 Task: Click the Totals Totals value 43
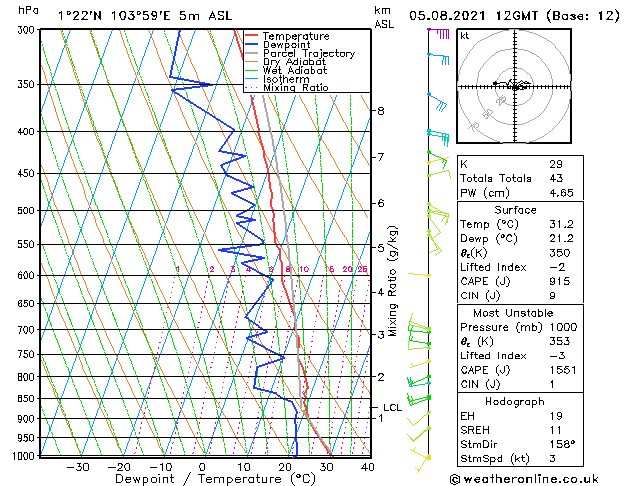(556, 178)
